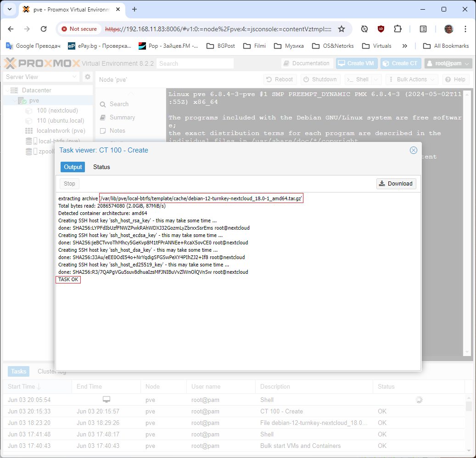The width and height of the screenshot is (476, 458).
Task: Open the OS&Netorks bookmarks folder
Action: (x=333, y=46)
